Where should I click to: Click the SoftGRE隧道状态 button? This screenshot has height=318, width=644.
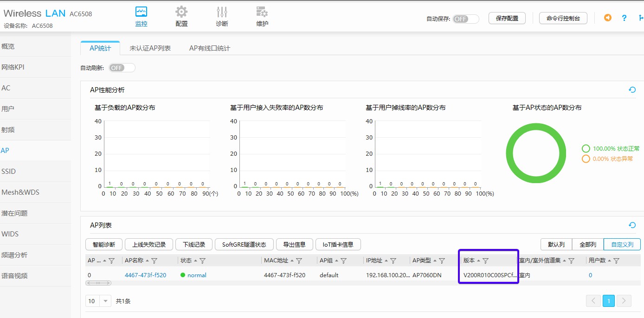[x=244, y=244]
